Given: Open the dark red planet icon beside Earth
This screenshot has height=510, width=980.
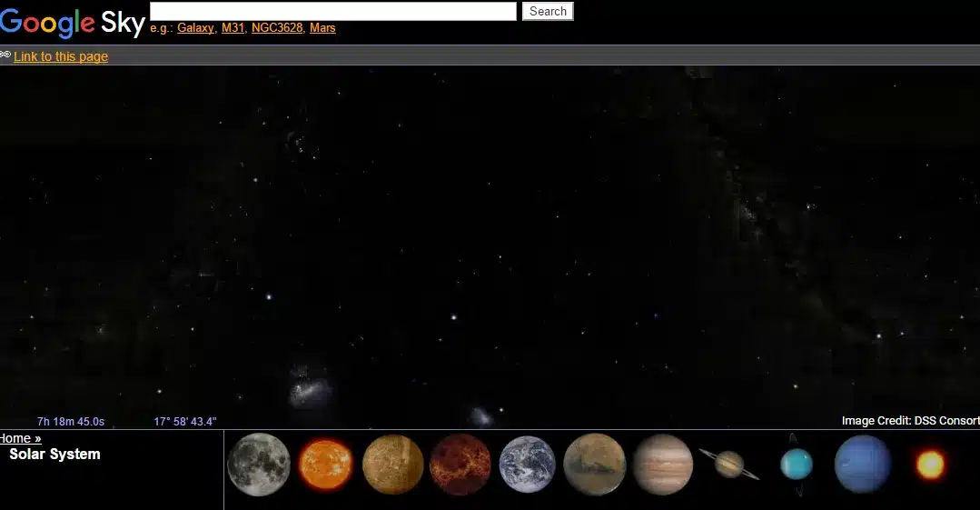Looking at the screenshot, I should pos(460,465).
